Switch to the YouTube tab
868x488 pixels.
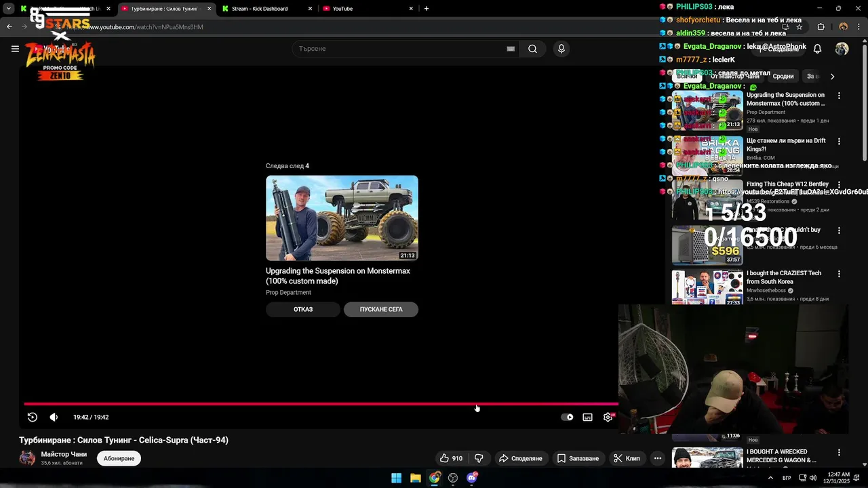click(x=342, y=9)
